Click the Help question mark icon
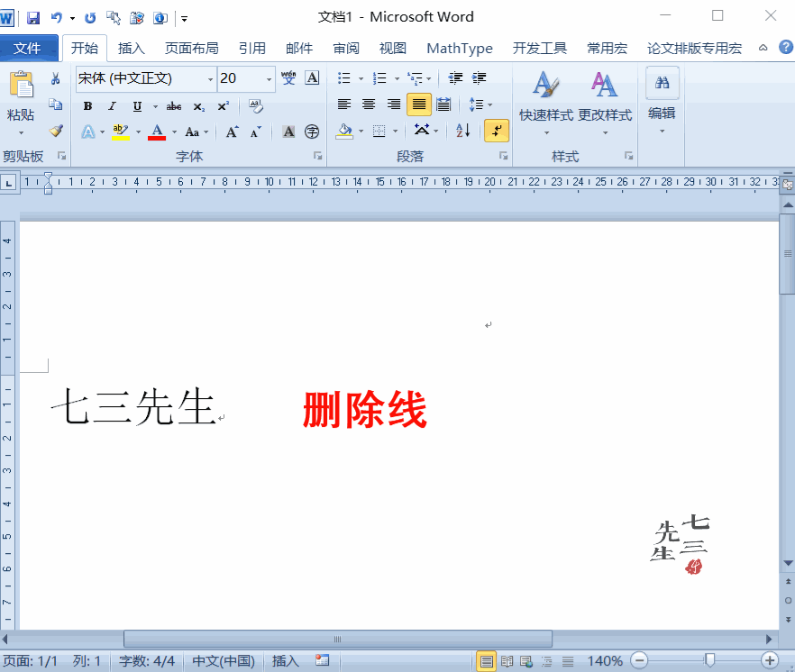795x672 pixels. (x=785, y=47)
